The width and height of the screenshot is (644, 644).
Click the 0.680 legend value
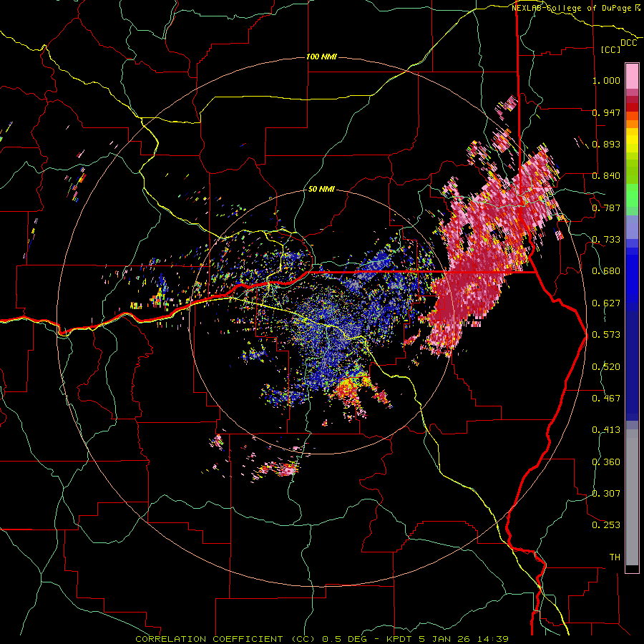[x=606, y=271]
